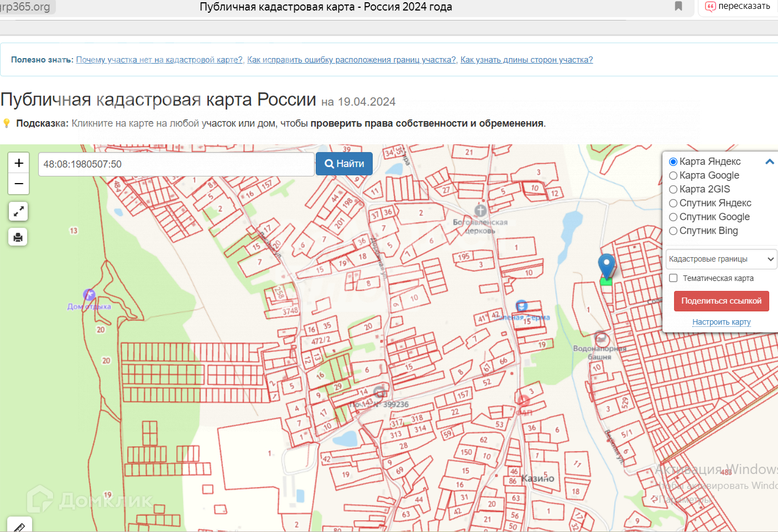Screen dimensions: 778x532
Task: Zoom in the map with plus button
Action: 19,163
